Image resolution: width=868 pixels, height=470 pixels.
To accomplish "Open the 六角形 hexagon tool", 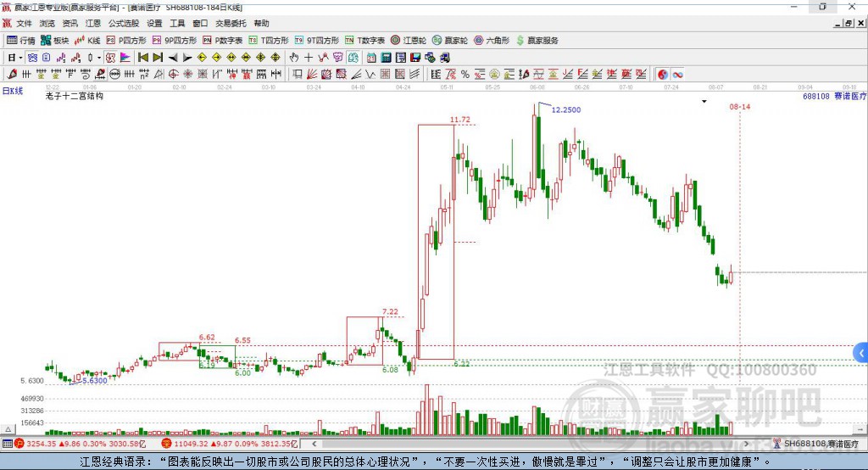I will pos(492,41).
